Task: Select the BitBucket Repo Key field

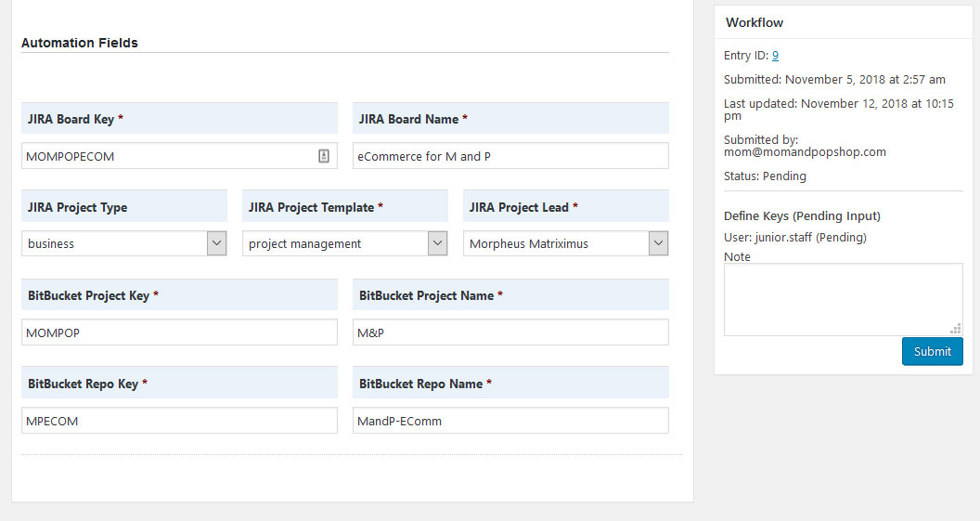Action: (179, 421)
